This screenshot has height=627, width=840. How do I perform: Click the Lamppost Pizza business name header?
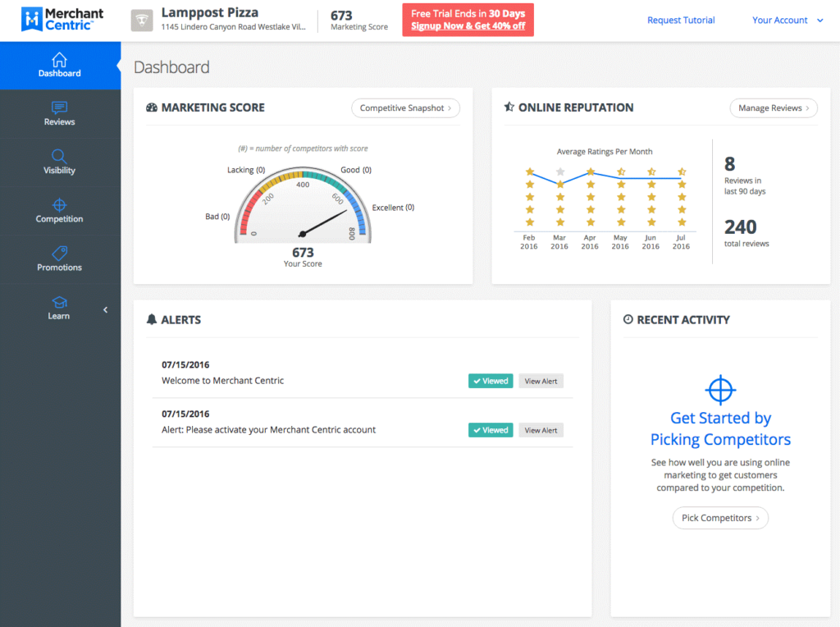211,12
